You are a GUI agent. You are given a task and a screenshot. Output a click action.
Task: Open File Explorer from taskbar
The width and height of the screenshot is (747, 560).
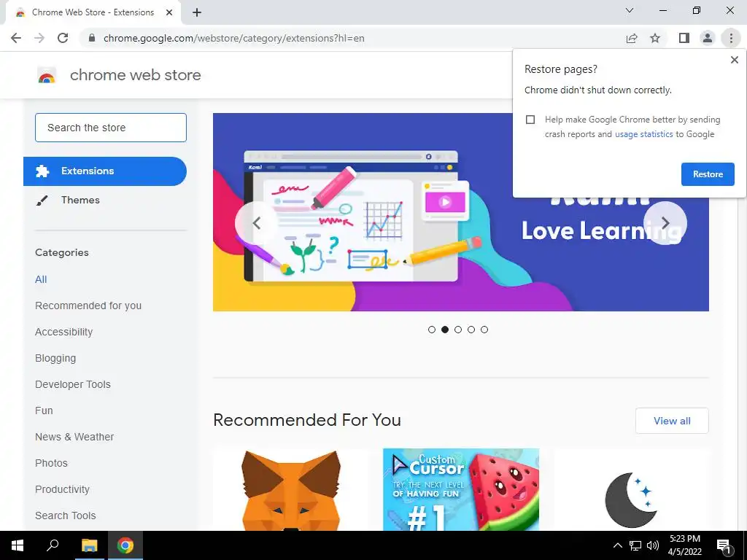point(89,545)
